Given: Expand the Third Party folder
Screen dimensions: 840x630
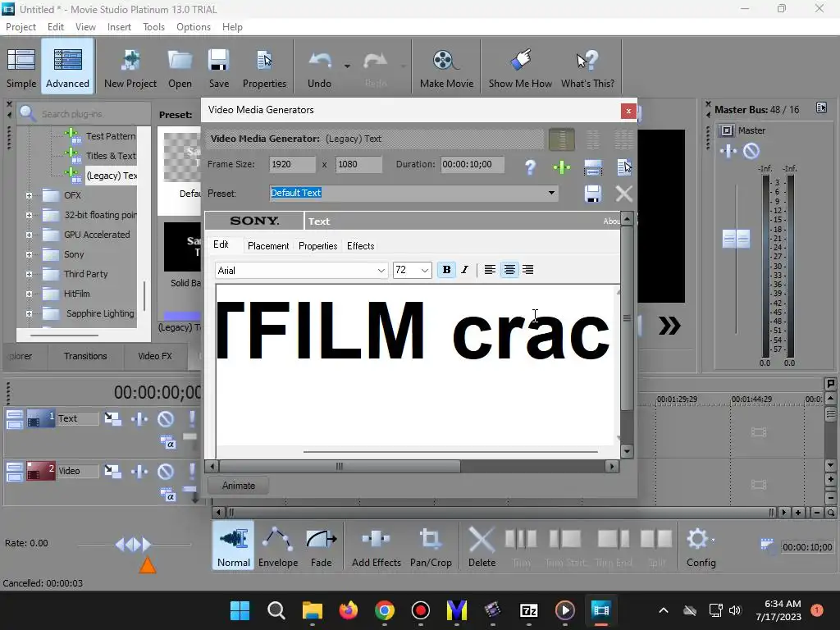Looking at the screenshot, I should 29,274.
